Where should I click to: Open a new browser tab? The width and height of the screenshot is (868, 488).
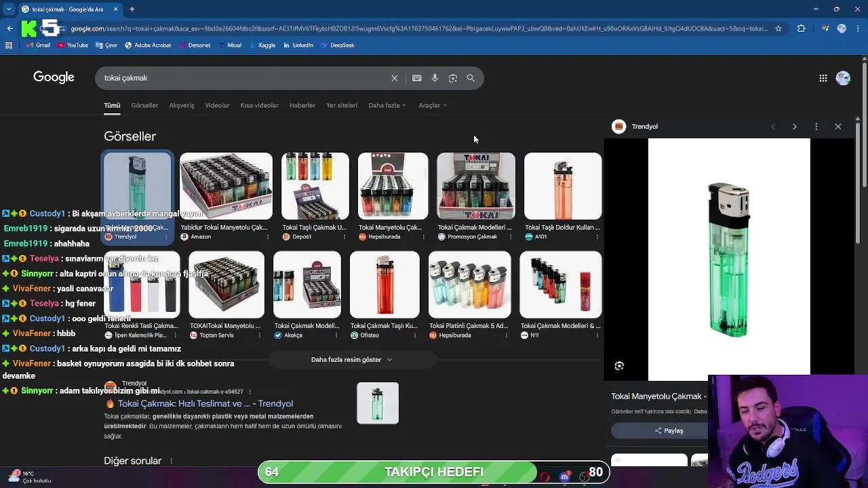132,9
